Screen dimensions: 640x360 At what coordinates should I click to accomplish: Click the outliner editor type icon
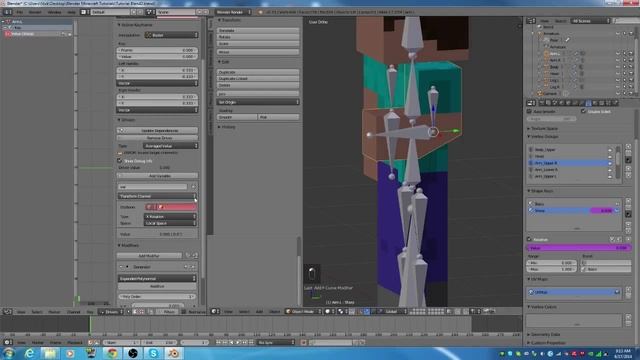[x=530, y=21]
